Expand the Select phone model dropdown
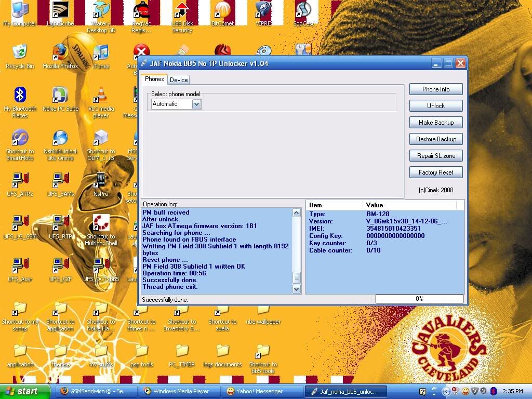Screen dimensions: 532x399 click(x=196, y=104)
